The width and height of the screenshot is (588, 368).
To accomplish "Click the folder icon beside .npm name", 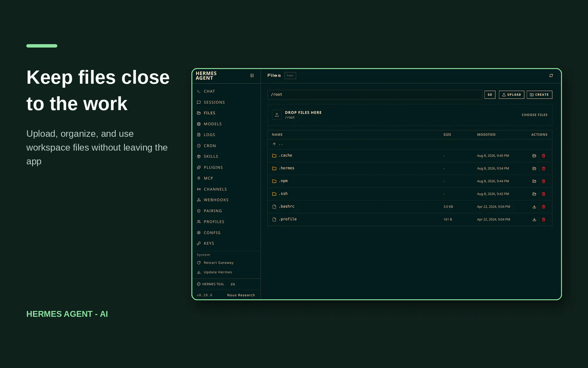I will tap(274, 181).
